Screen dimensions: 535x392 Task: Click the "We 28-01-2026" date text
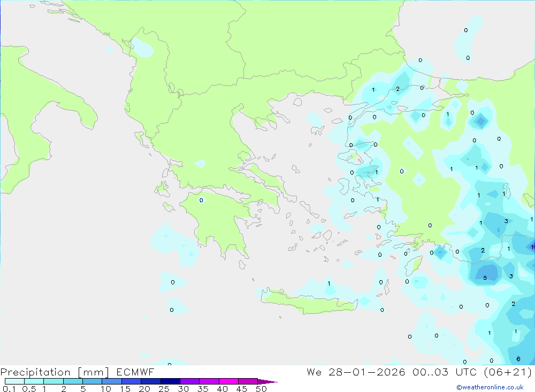pos(356,372)
